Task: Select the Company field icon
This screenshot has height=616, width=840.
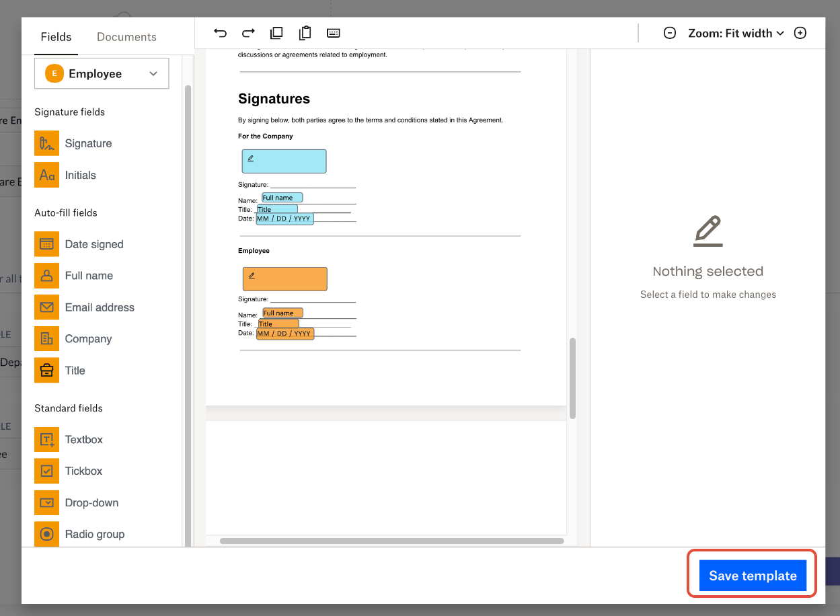Action: [47, 339]
